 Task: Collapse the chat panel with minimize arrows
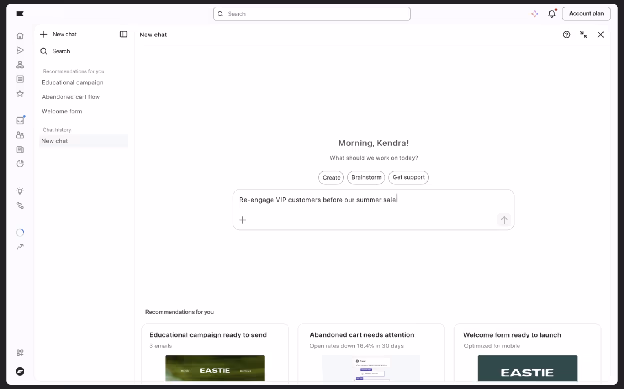[583, 35]
